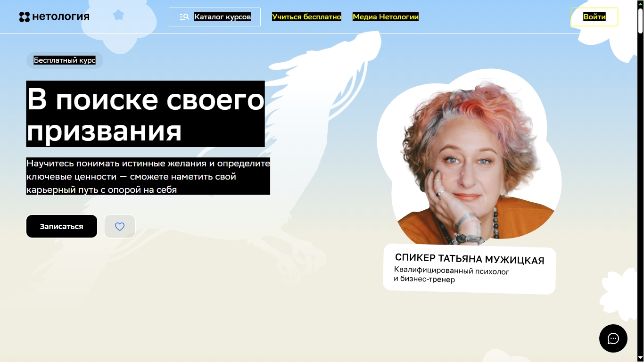Toggle the heart favorite icon for the course
This screenshot has width=644, height=362.
click(120, 226)
